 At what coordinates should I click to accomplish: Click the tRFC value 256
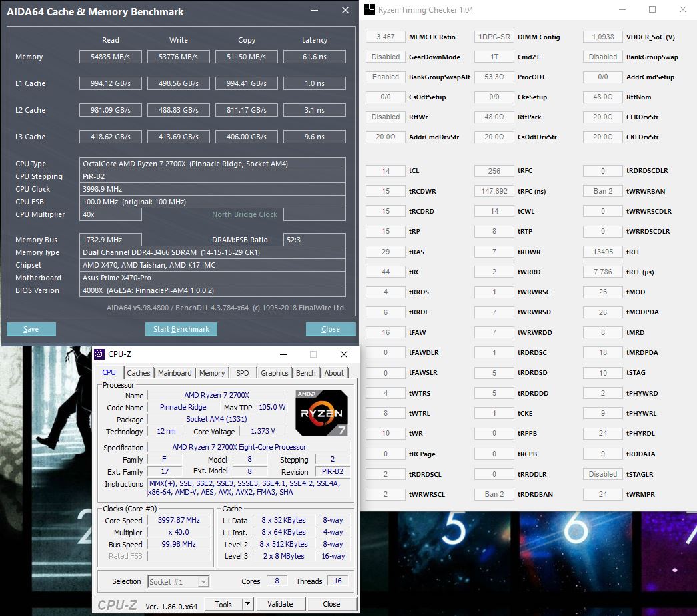(x=494, y=171)
